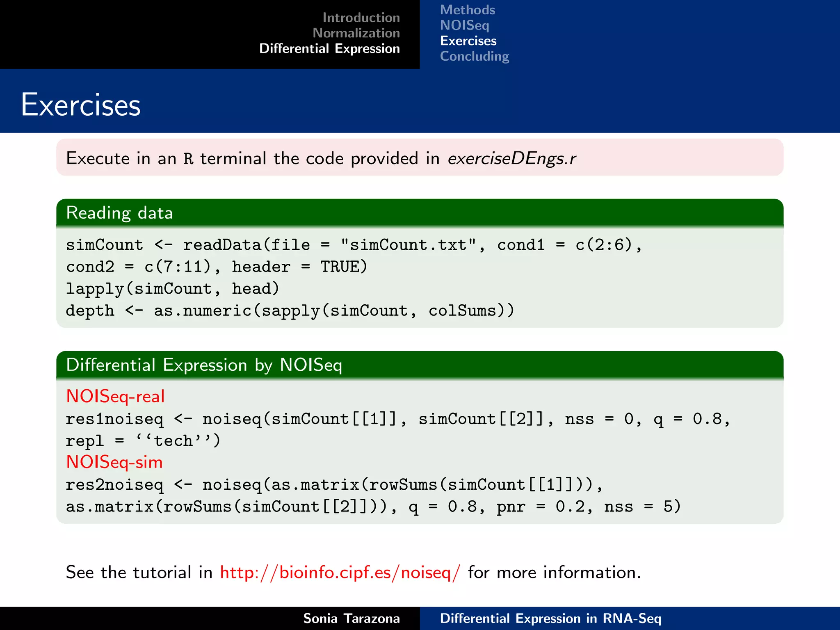Select the red NOISeq-real label
Viewport: 840px width, 630px height.
tap(115, 397)
